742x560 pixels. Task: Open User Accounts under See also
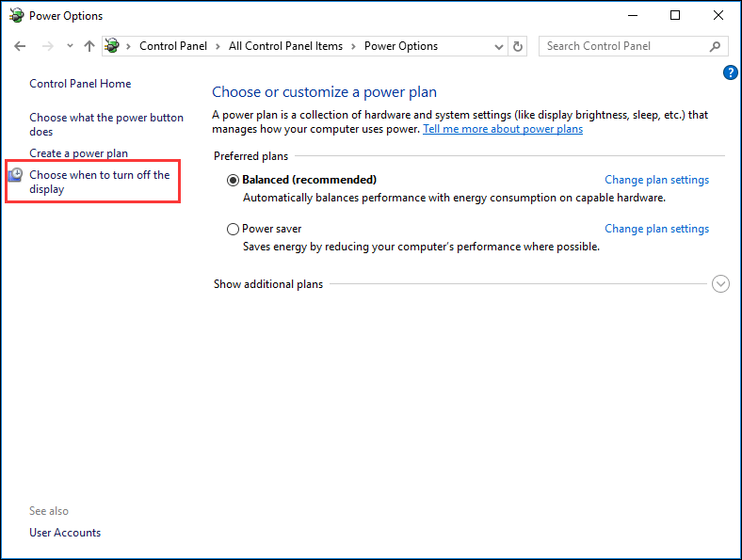click(65, 533)
